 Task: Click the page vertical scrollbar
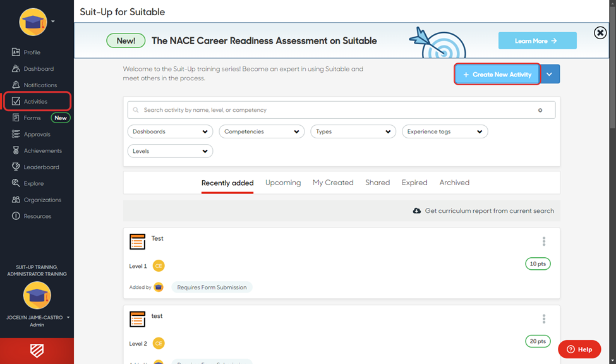(612, 67)
